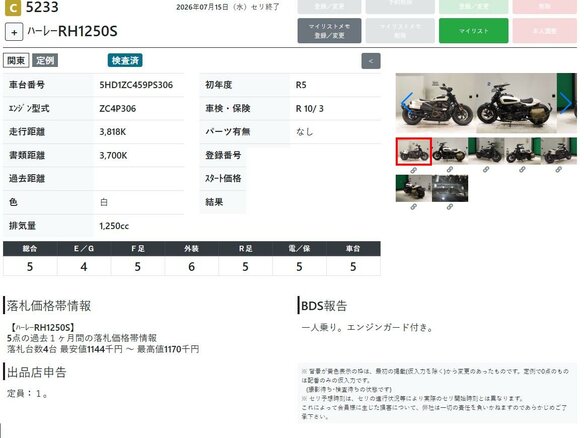The width and height of the screenshot is (584, 438).
Task: Open the dark close-up thumbnail in second row
Action: (x=450, y=188)
